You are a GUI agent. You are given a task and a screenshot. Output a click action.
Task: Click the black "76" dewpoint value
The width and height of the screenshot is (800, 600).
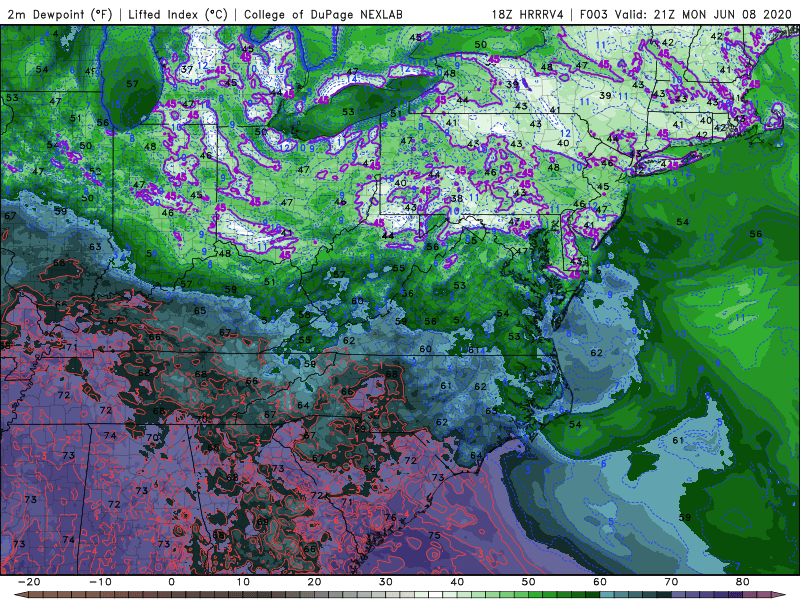390,517
